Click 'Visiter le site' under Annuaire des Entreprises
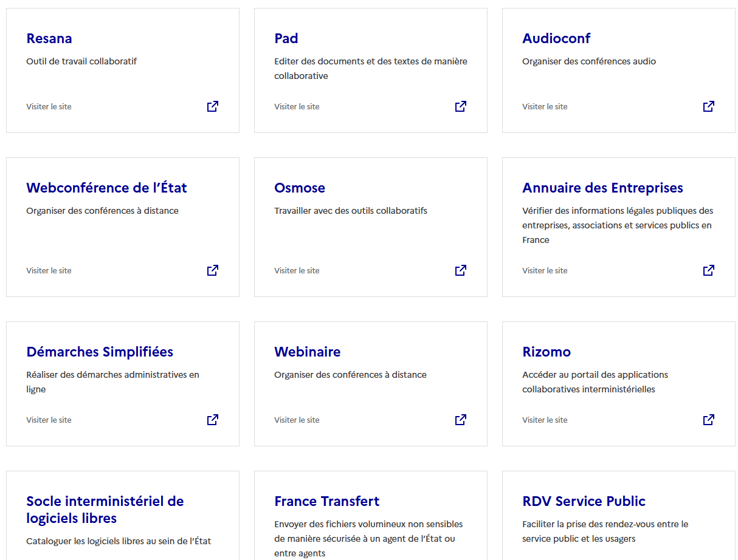This screenshot has width=738, height=560. click(x=545, y=270)
